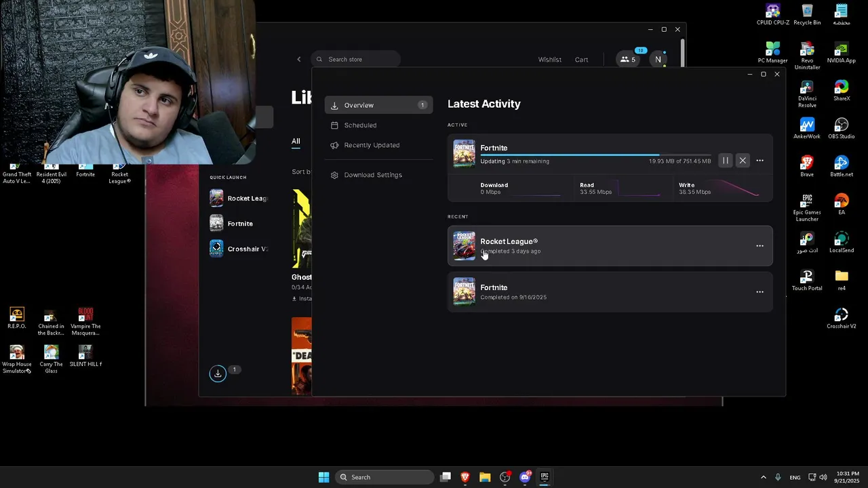The height and width of the screenshot is (488, 868).
Task: Open R.E.P.O. desktop shortcut
Action: pyautogui.click(x=17, y=318)
